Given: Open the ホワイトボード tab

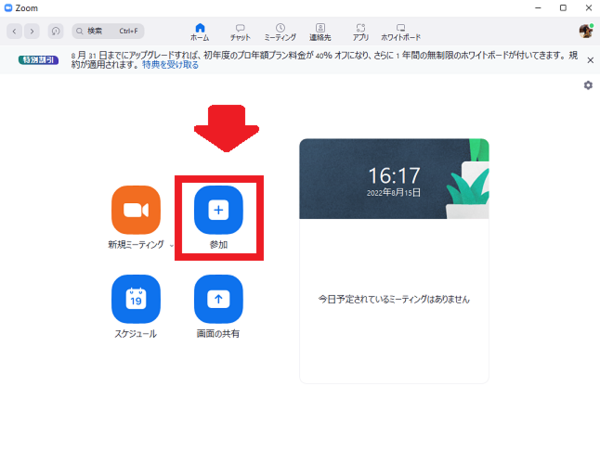Looking at the screenshot, I should [401, 32].
